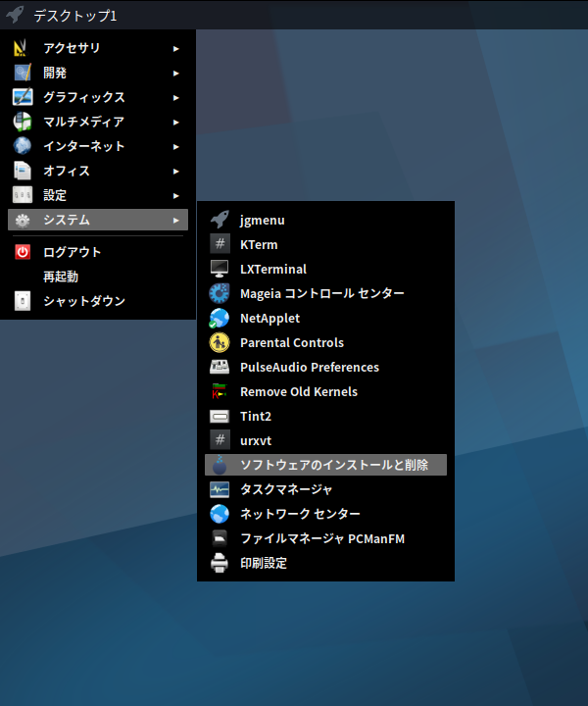Open ファイルマネージャ PCManFM entry
The height and width of the screenshot is (706, 588).
pyautogui.click(x=325, y=539)
